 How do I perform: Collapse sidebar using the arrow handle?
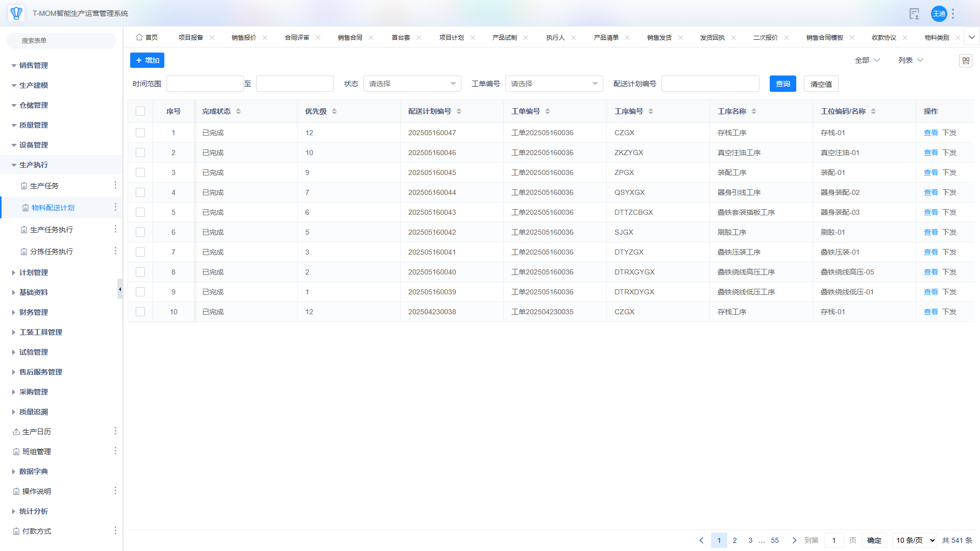coord(120,289)
